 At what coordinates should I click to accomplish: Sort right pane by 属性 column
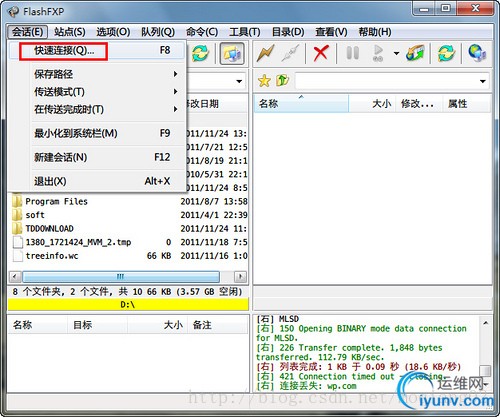coord(467,104)
